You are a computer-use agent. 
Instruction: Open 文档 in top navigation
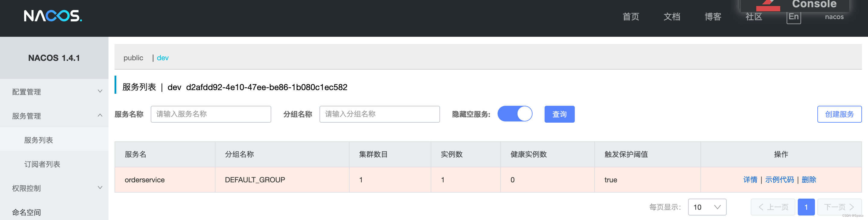(672, 17)
